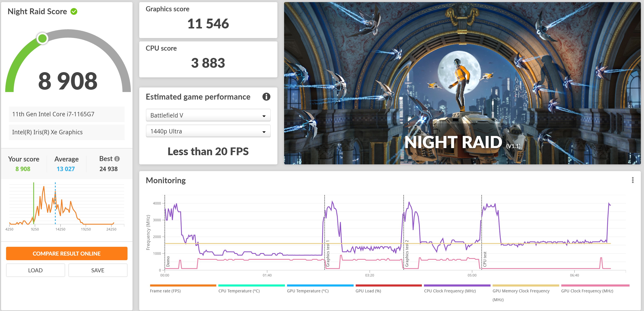The image size is (644, 311).
Task: Click the 03:20 label on monitoring time axis
Action: (x=370, y=275)
